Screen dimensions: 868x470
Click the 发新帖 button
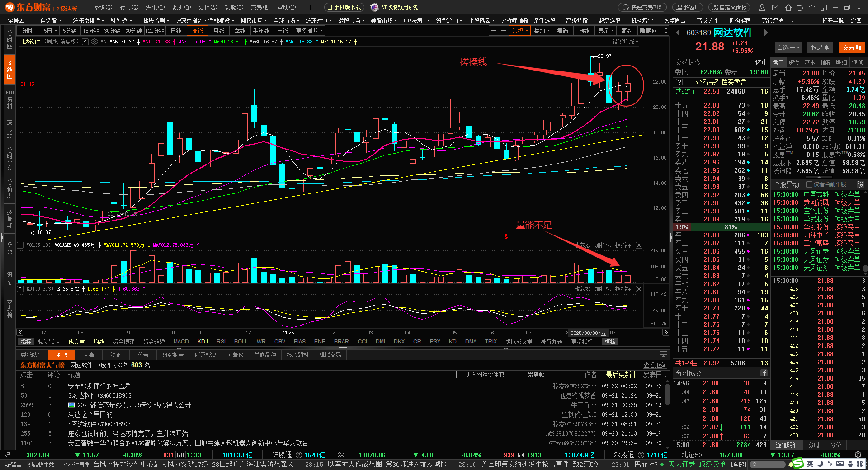pos(536,375)
